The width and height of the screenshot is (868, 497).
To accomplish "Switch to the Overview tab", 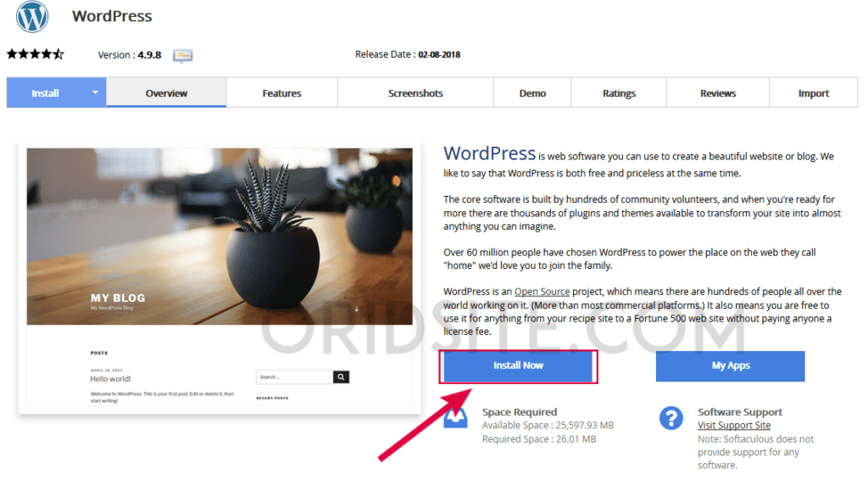I will point(167,93).
